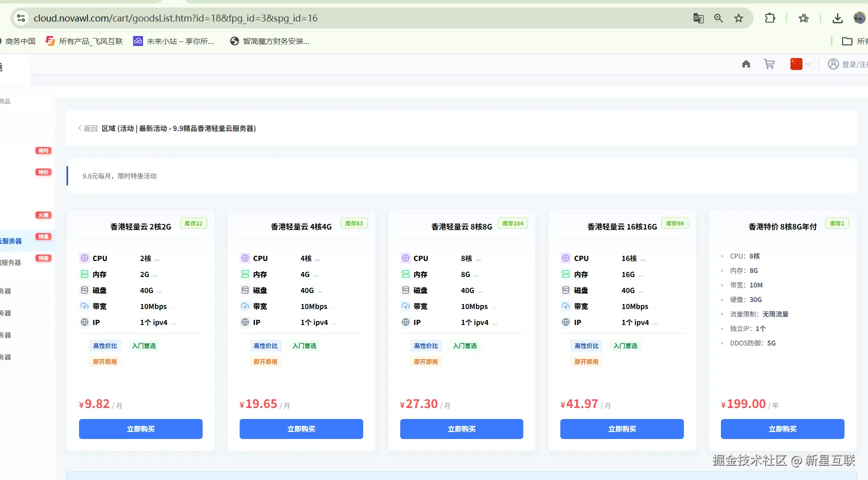Viewport: 868px width, 480px height.
Task: Open the favorites list star icon
Action: (x=804, y=18)
